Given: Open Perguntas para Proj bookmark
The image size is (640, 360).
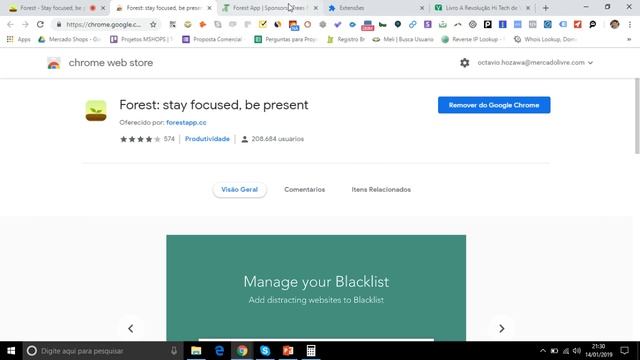Looking at the screenshot, I should pos(286,39).
